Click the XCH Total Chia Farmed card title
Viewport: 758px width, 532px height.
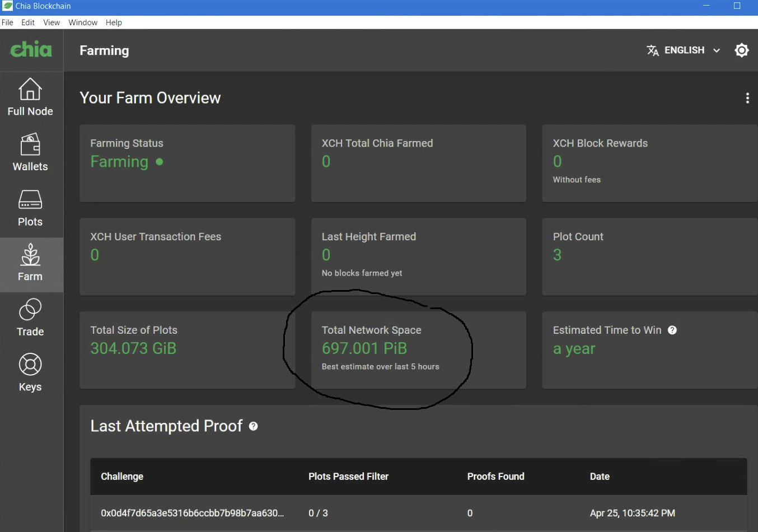[x=377, y=143]
